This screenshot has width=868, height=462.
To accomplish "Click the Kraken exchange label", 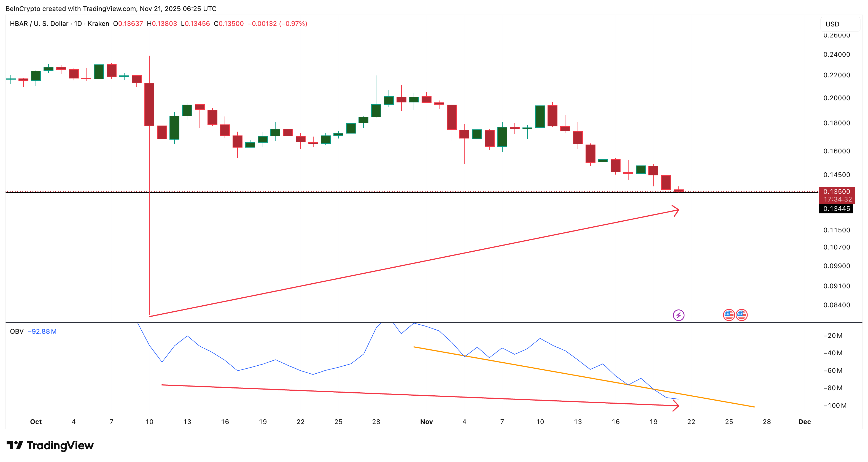I will click(98, 24).
